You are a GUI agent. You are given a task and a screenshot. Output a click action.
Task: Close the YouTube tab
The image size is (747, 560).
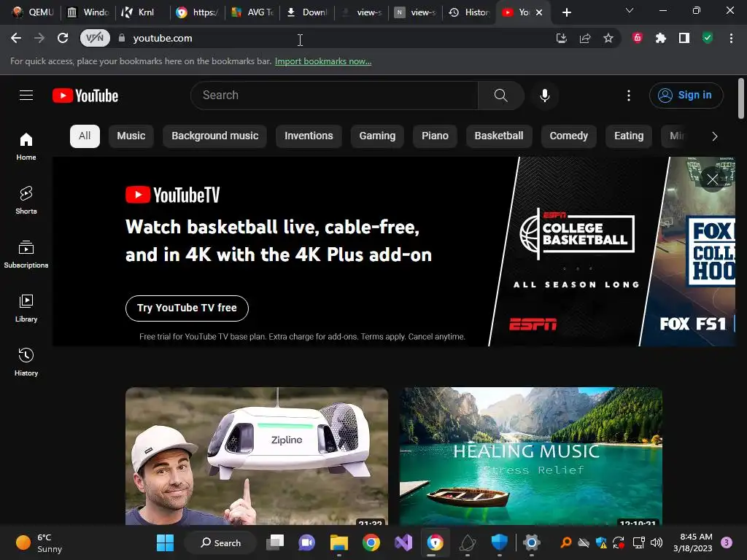pos(539,12)
